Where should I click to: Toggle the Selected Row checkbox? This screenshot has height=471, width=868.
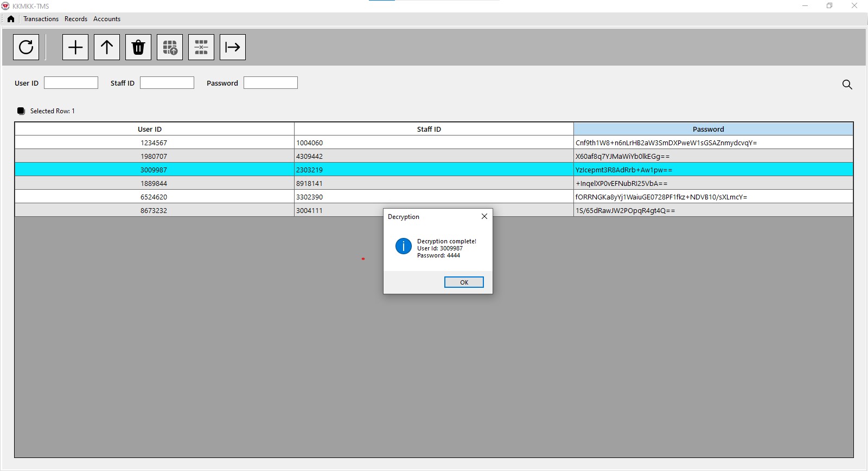click(21, 111)
